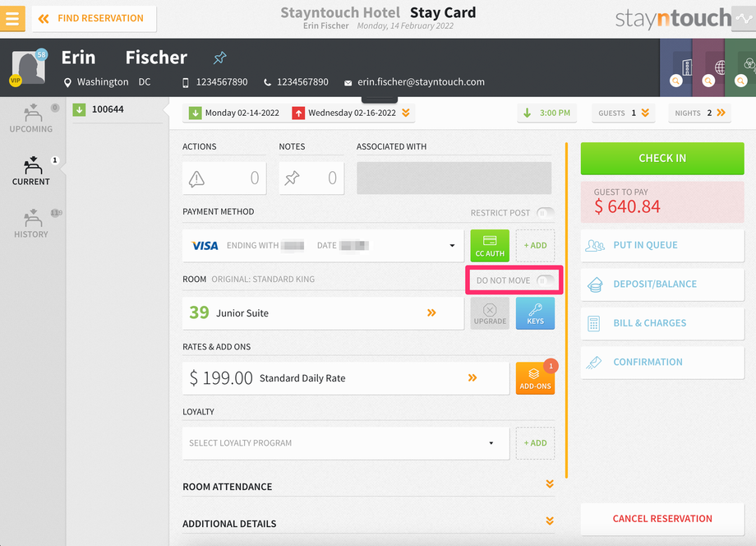Click the blue pin icon beside Fischer
Viewport: 756px width, 546px height.
[x=220, y=58]
